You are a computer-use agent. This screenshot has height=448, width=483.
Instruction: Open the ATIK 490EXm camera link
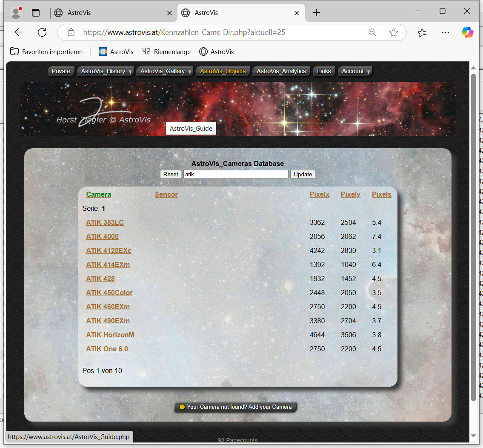108,321
